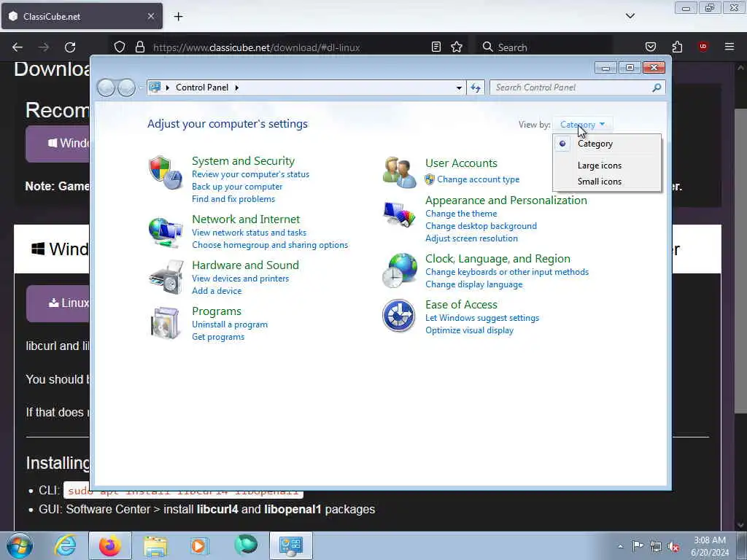Click Find and fix problems
747x560 pixels.
click(x=233, y=199)
